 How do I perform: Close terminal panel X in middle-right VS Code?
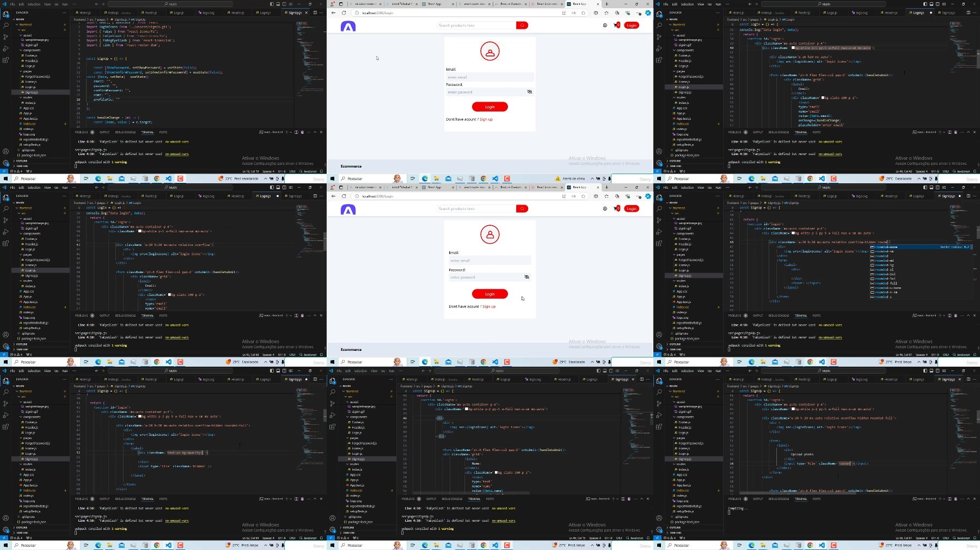coord(974,316)
